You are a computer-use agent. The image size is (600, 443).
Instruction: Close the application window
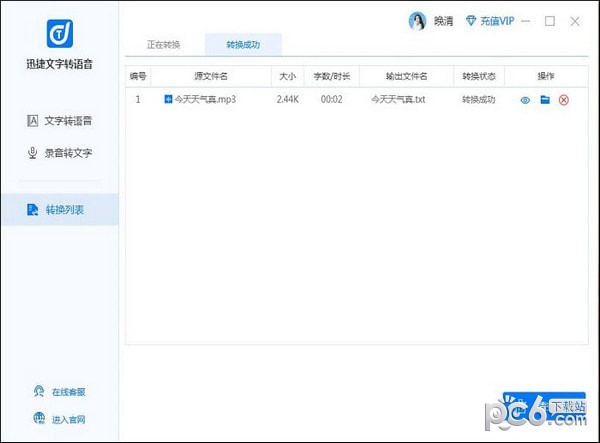[x=575, y=21]
